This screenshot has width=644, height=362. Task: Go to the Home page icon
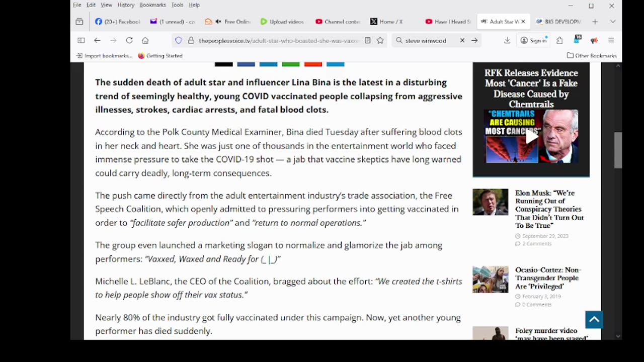(145, 40)
